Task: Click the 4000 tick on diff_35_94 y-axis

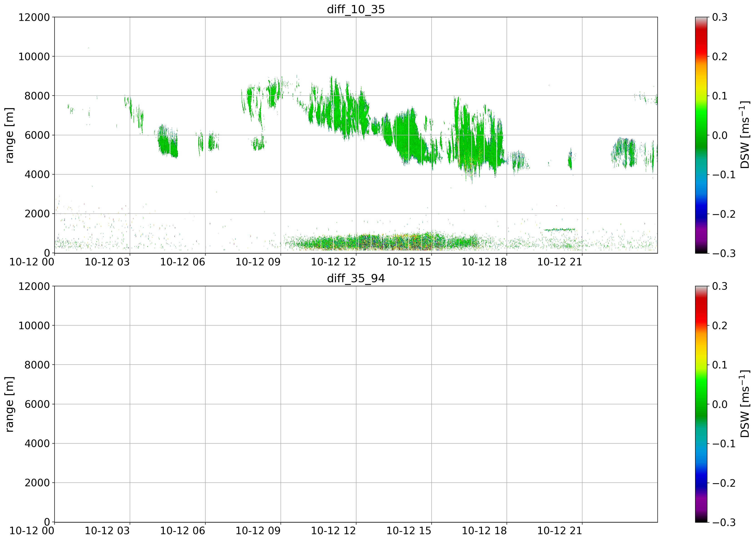Action: pyautogui.click(x=37, y=444)
